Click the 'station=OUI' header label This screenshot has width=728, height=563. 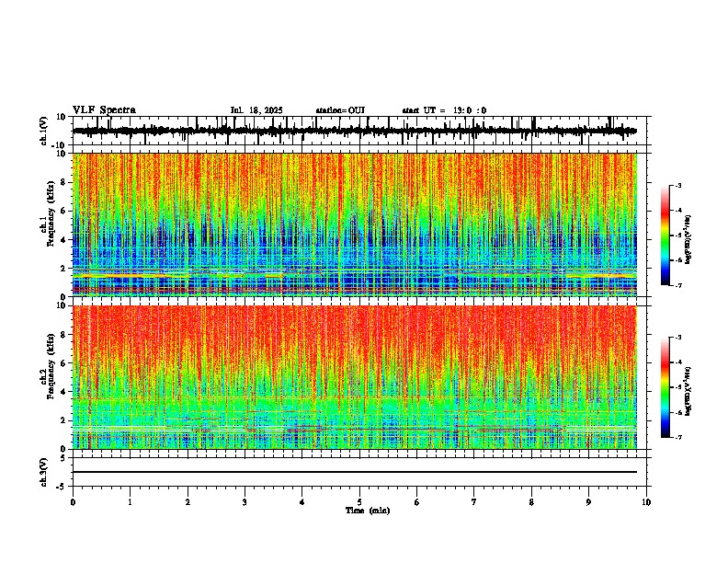(x=340, y=110)
